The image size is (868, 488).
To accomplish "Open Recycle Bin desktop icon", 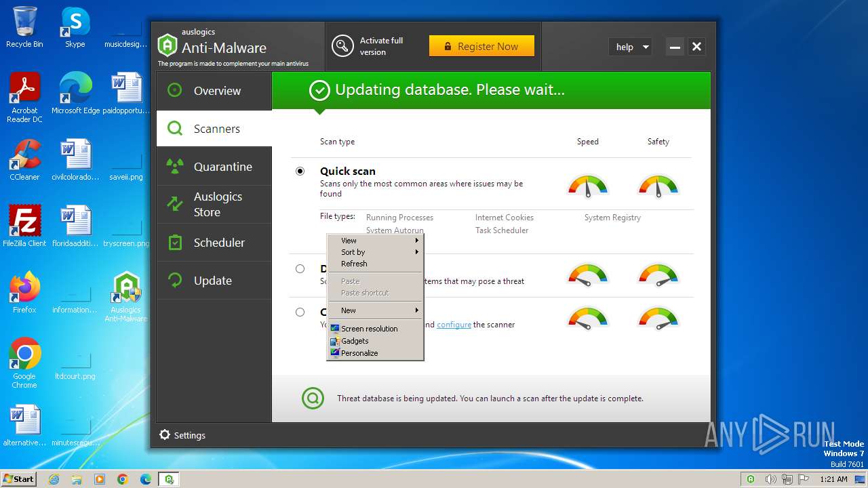I will click(24, 27).
